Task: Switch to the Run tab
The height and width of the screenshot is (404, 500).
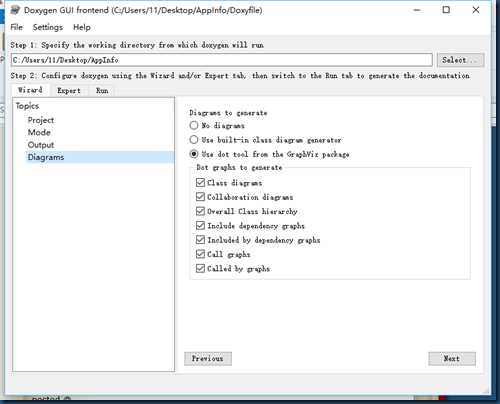Action: click(102, 90)
